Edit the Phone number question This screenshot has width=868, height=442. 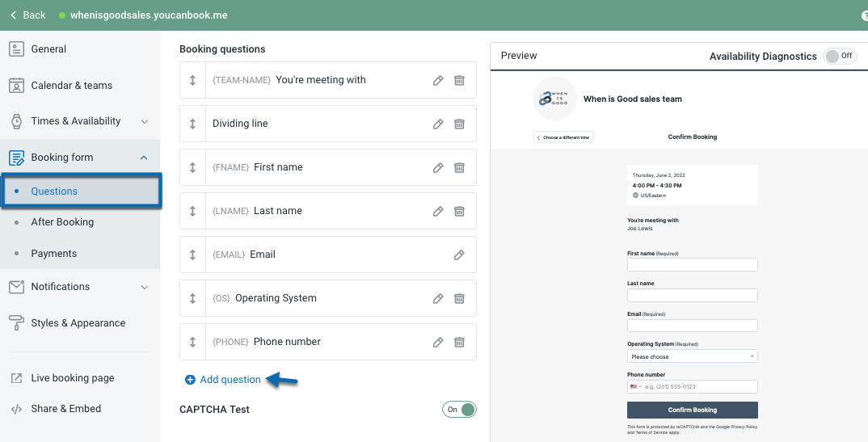click(438, 343)
